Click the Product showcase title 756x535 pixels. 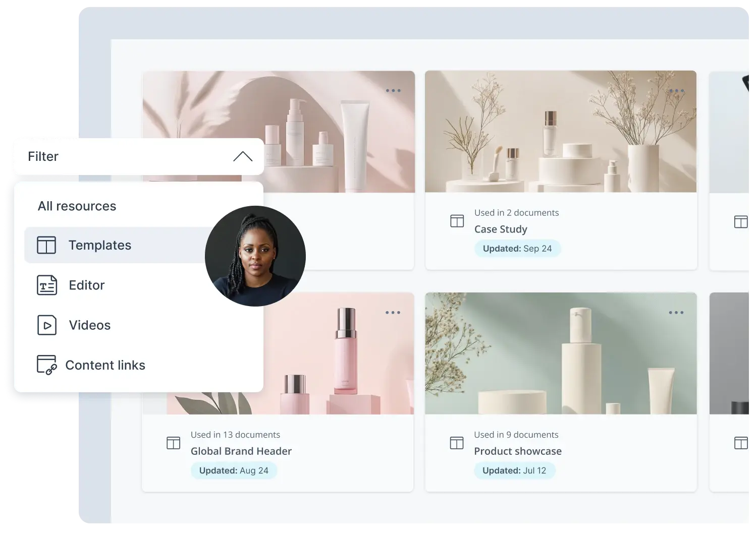(x=517, y=451)
